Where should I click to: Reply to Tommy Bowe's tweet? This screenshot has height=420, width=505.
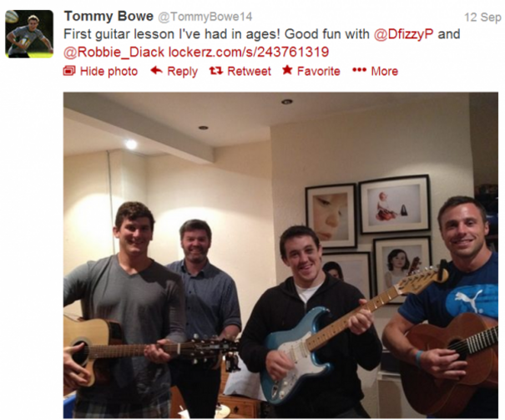click(174, 71)
